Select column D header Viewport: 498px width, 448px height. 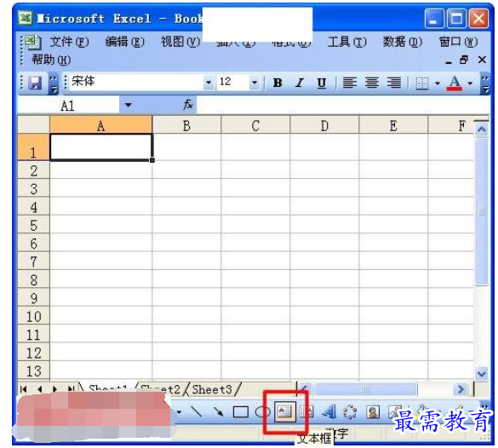pyautogui.click(x=324, y=125)
